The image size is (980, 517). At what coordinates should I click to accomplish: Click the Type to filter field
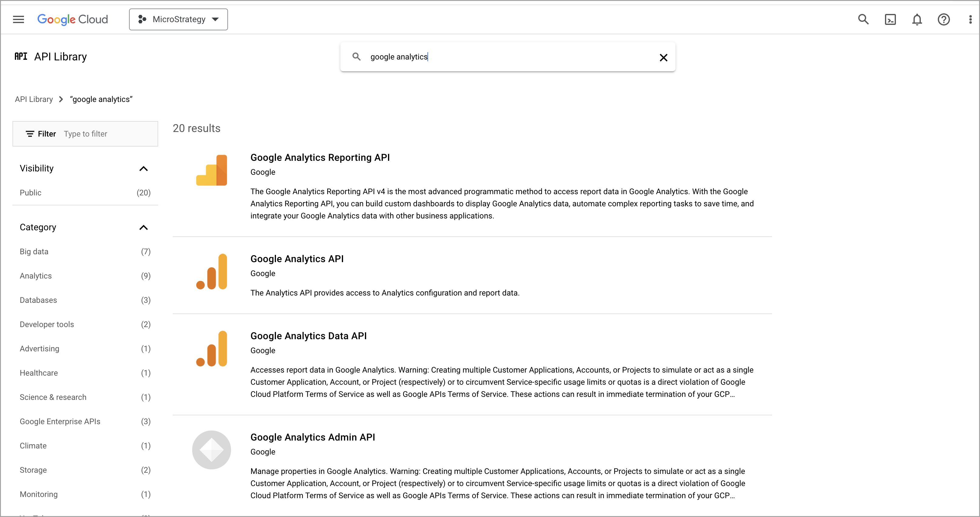107,134
